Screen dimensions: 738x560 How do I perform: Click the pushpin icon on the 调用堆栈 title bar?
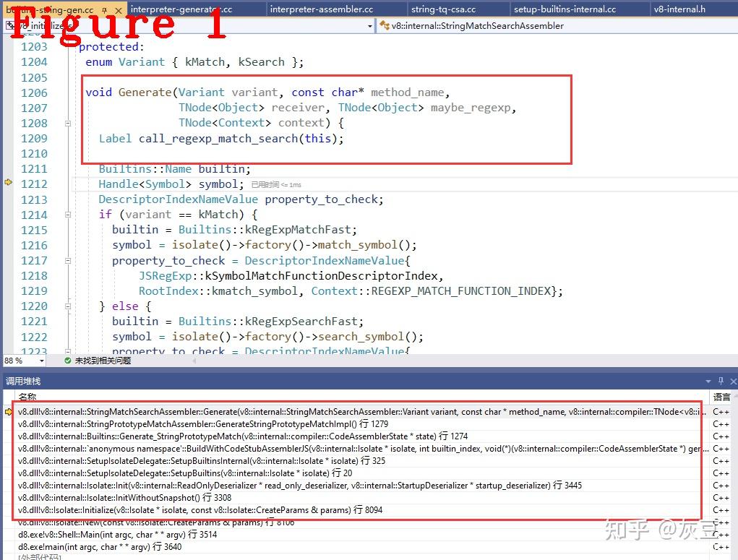coord(720,381)
